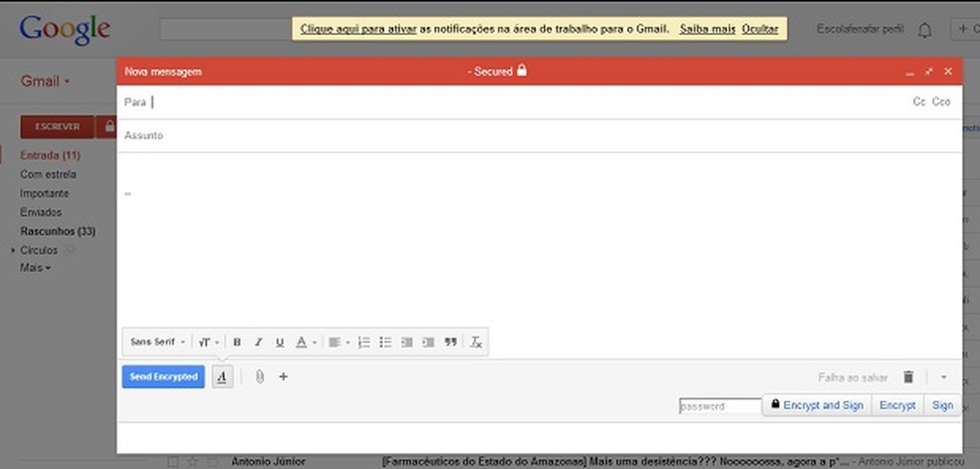The height and width of the screenshot is (469, 980).
Task: Add Cc recipients
Action: 918,102
